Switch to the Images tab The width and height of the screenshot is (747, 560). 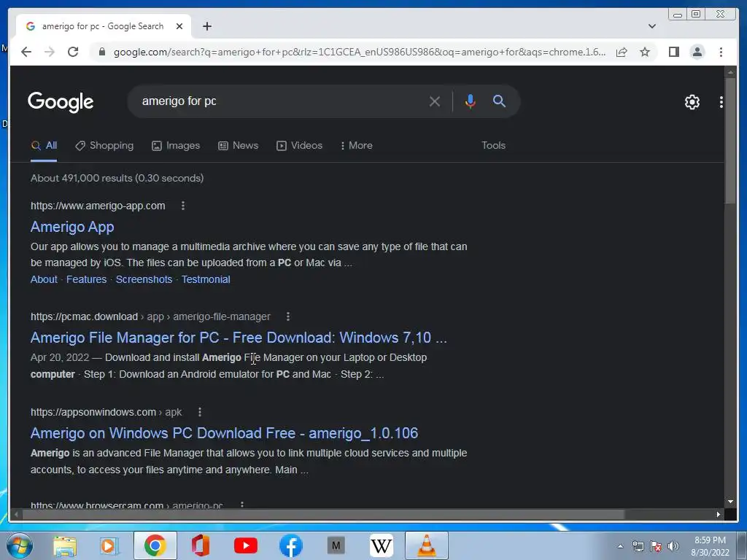coord(176,146)
